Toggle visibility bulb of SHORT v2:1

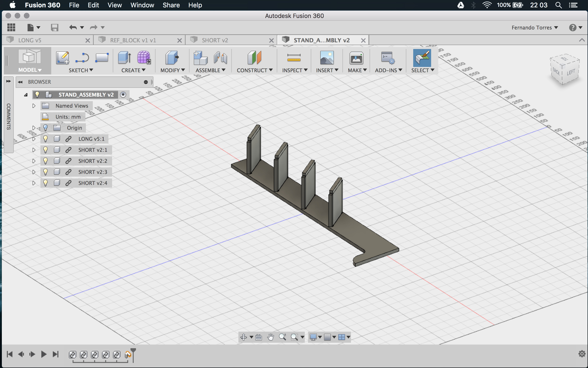(45, 150)
